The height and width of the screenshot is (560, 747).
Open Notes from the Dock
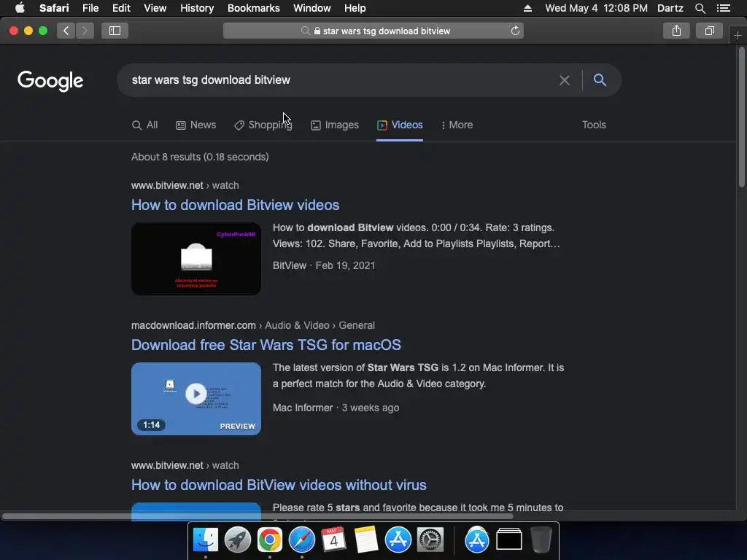tap(366, 540)
